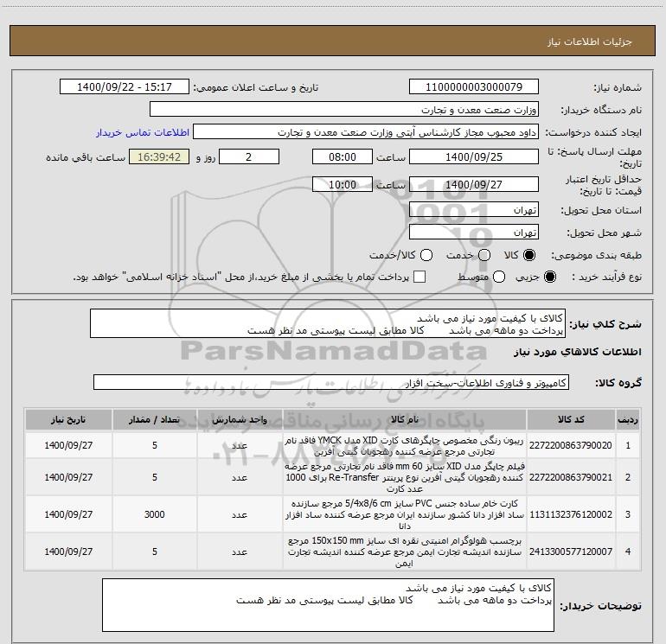Select the کالا/خدمت radio button
The width and height of the screenshot is (666, 644).
pos(426,255)
